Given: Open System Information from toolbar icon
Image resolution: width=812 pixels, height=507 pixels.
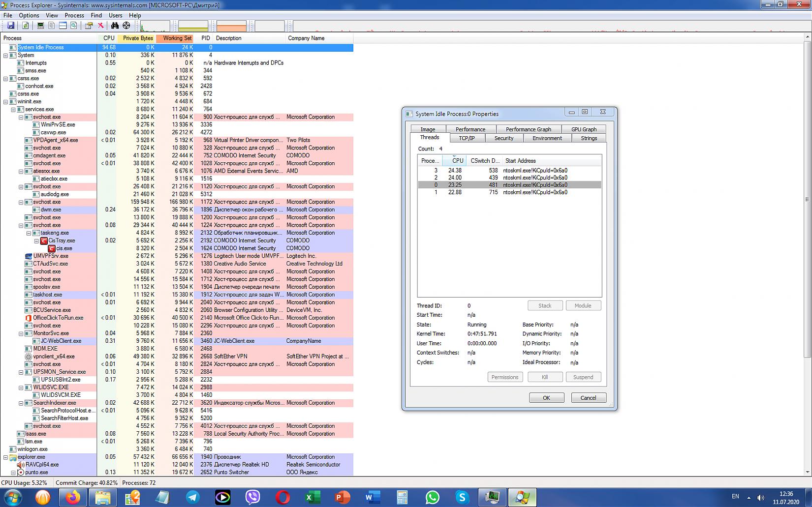Looking at the screenshot, I should [x=40, y=26].
